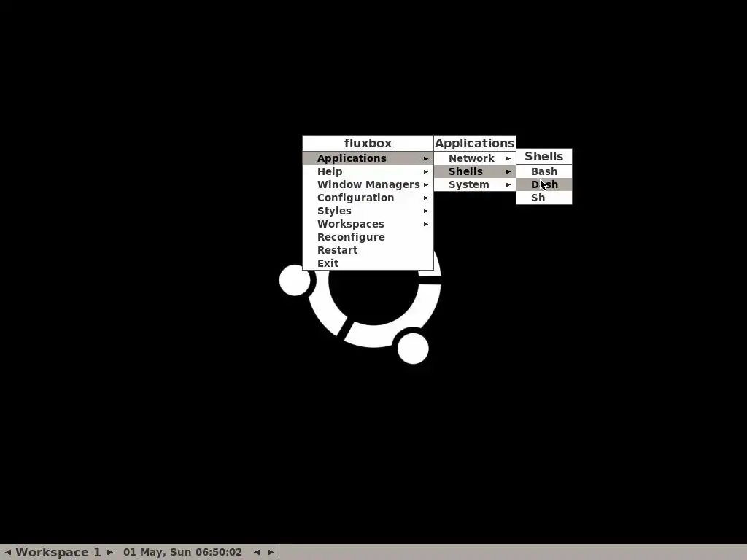Viewport: 747px width, 560px height.
Task: Click the Workspace 1 label in toolbar
Action: point(58,553)
